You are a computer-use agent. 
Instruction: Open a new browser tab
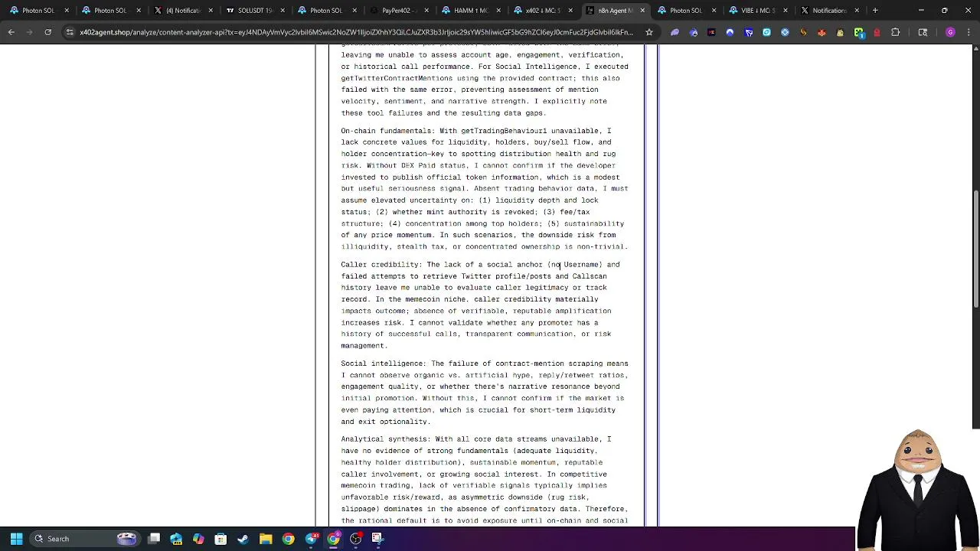pyautogui.click(x=875, y=11)
